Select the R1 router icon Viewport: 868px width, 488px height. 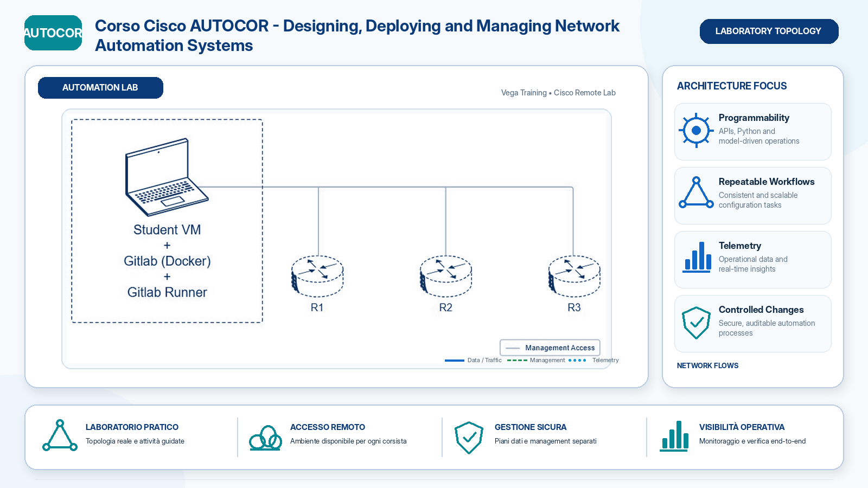click(317, 276)
